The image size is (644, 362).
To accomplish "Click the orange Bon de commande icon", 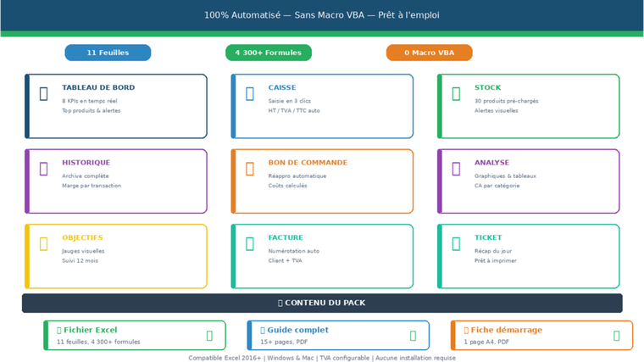I will 250,169.
